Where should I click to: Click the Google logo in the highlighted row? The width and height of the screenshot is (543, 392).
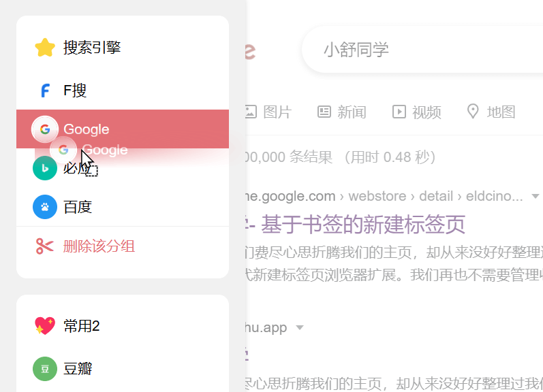45,129
